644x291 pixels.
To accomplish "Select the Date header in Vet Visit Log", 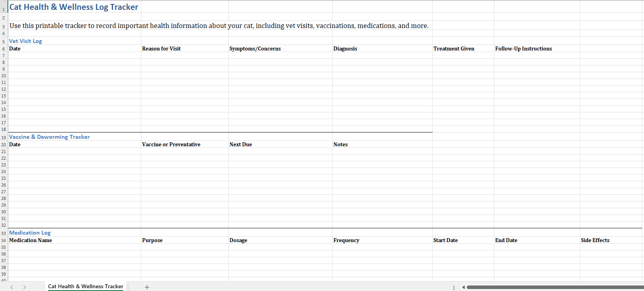I will [74, 48].
